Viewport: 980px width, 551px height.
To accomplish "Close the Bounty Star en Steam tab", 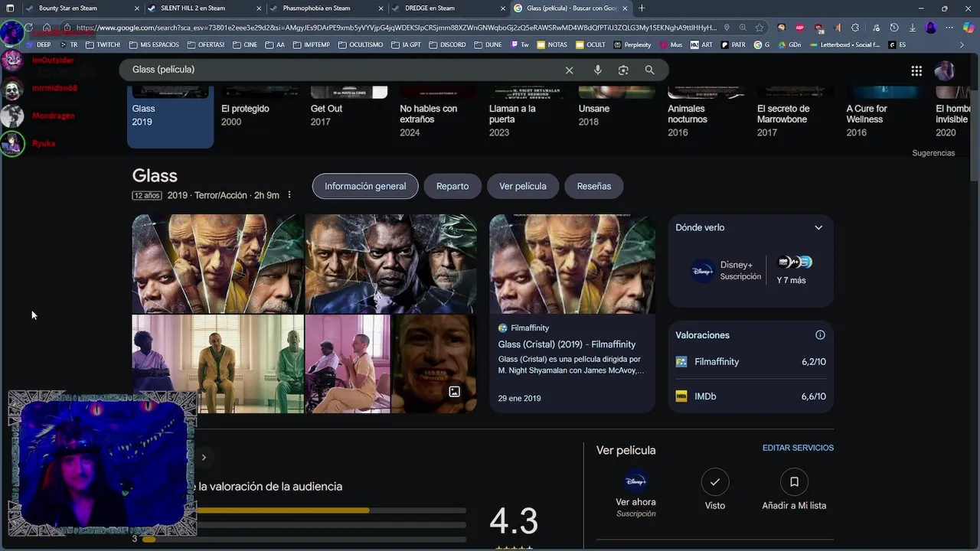I will tap(137, 8).
